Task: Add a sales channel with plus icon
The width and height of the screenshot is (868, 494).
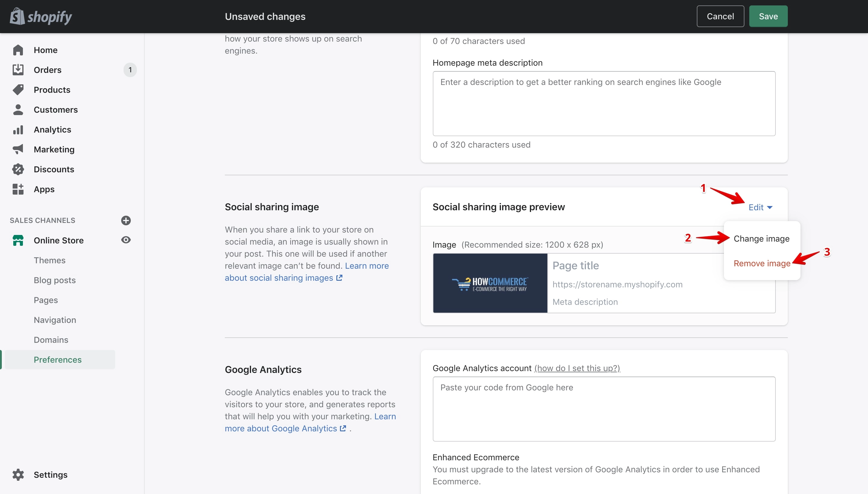Action: (126, 220)
